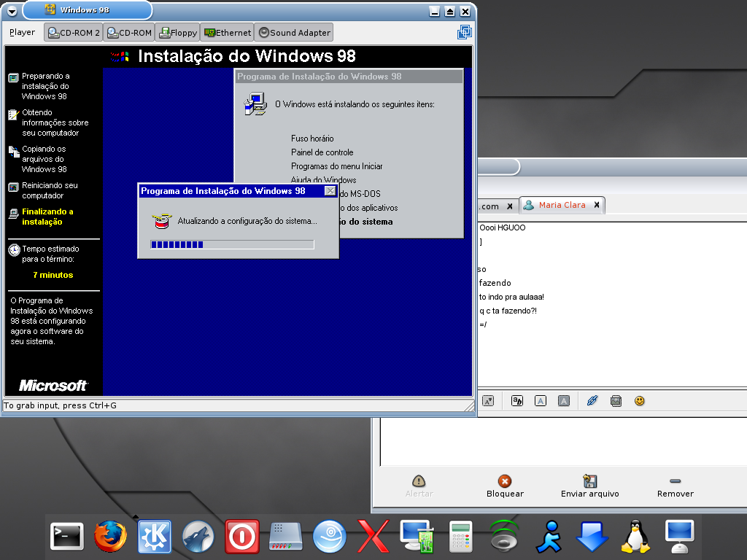
Task: Click the enlarge font icon in chat toolbar
Action: point(488,401)
